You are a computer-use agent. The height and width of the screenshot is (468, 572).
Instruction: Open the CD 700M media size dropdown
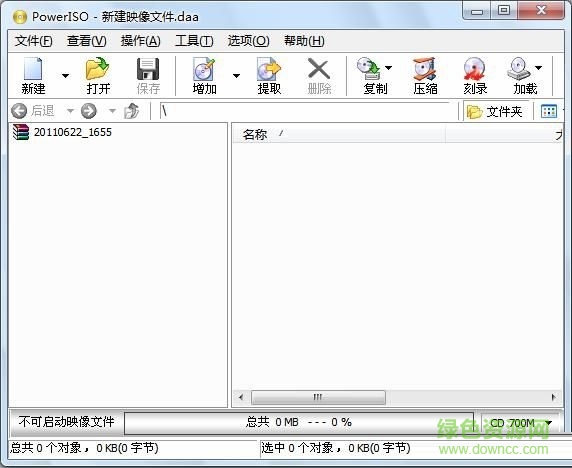click(520, 423)
